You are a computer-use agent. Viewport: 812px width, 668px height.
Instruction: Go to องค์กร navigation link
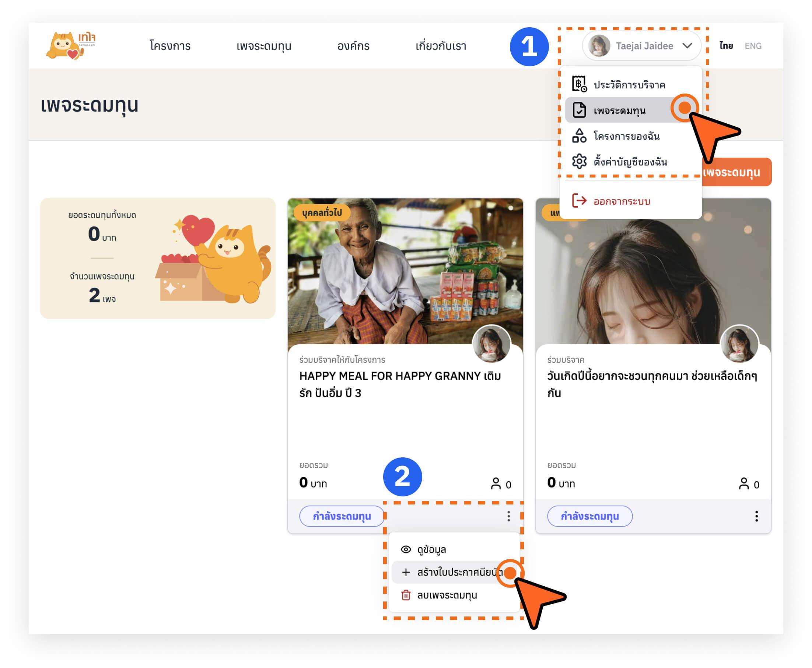(x=353, y=46)
